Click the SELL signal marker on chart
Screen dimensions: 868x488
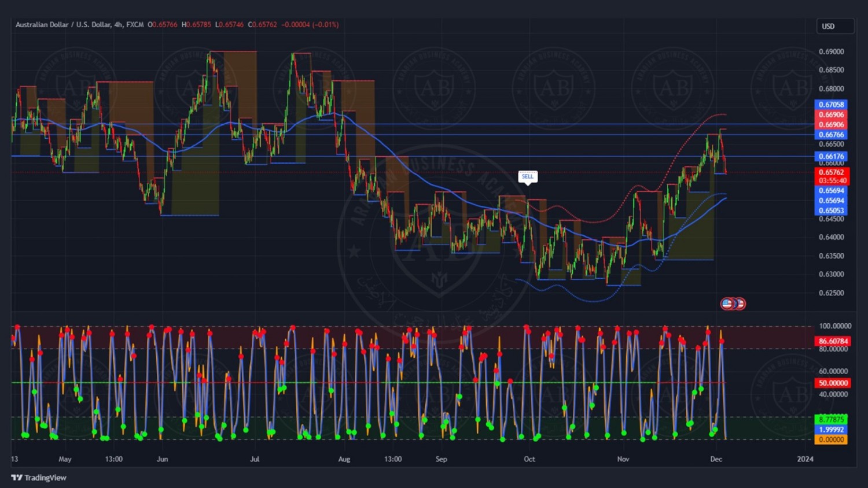[x=528, y=176]
